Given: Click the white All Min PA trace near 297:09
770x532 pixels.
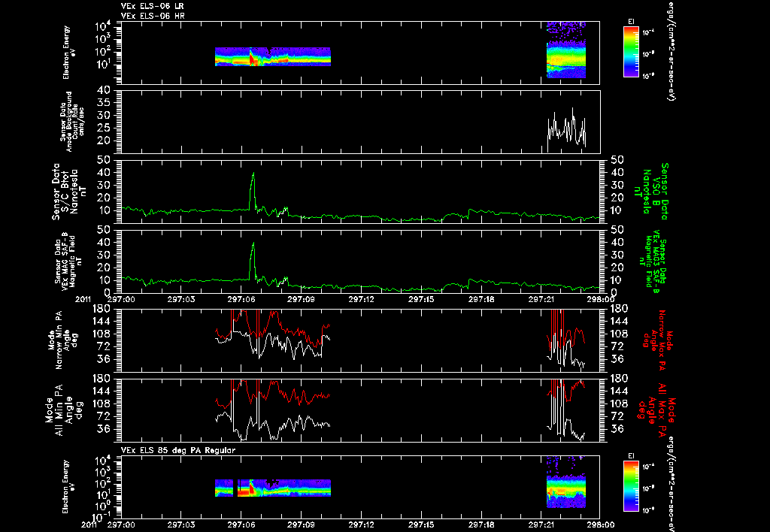Looking at the screenshot, I should (x=301, y=423).
